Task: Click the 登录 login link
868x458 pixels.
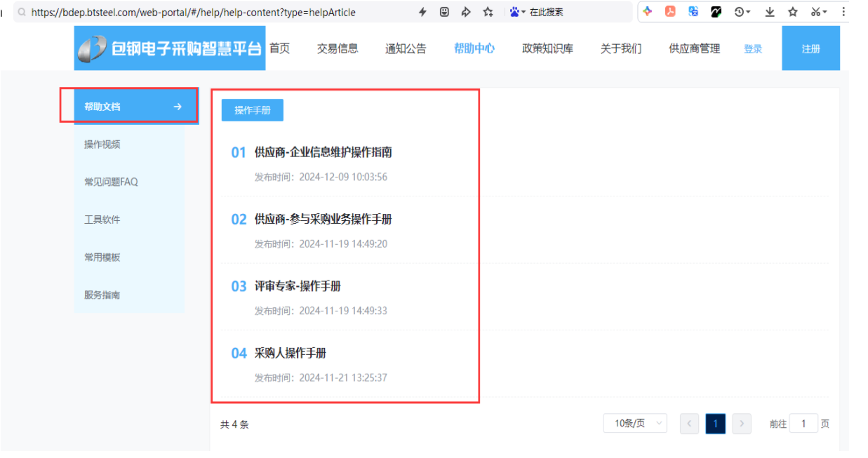Action: coord(753,49)
